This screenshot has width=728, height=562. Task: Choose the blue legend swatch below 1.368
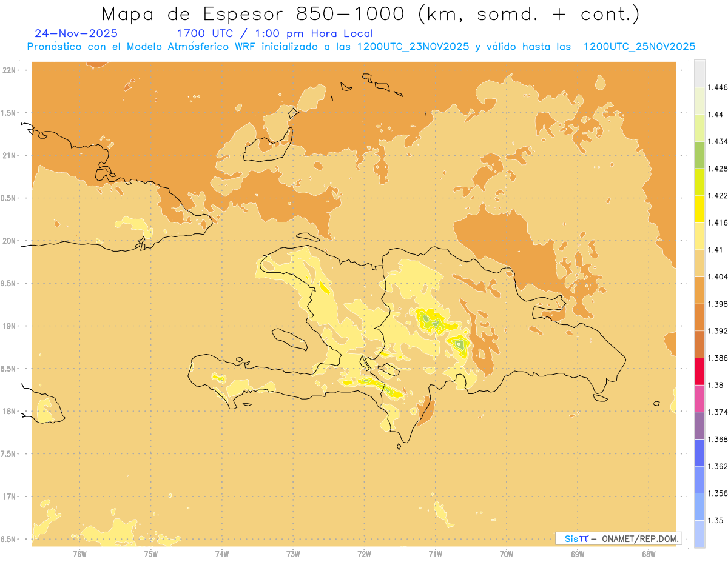coord(699,453)
